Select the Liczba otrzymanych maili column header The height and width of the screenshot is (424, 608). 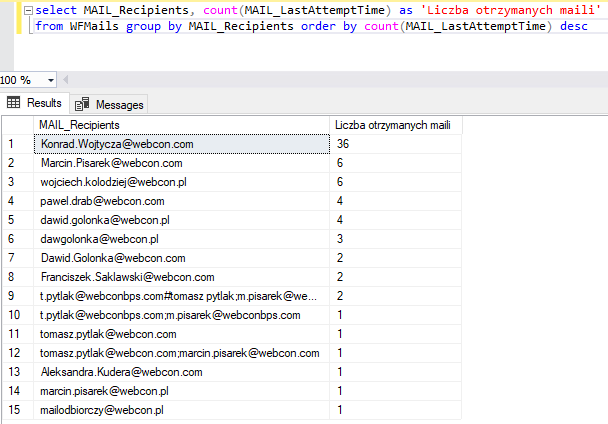[396, 125]
